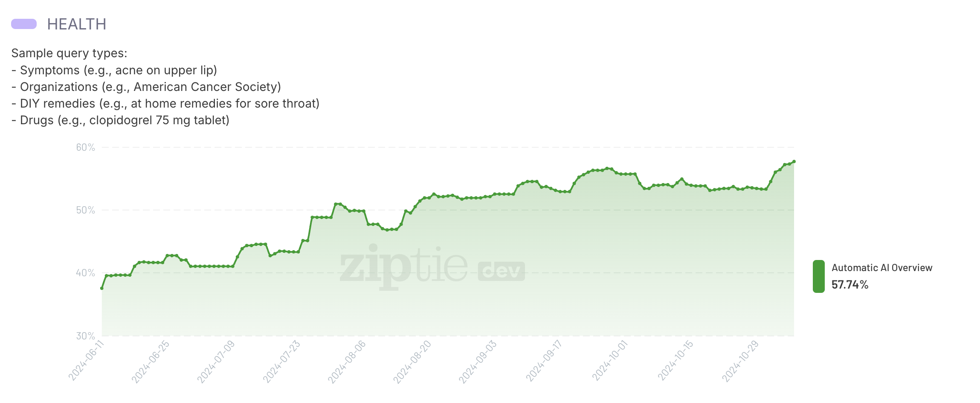Image resolution: width=980 pixels, height=403 pixels.
Task: Click the 2024-07-09 date label
Action: click(216, 361)
